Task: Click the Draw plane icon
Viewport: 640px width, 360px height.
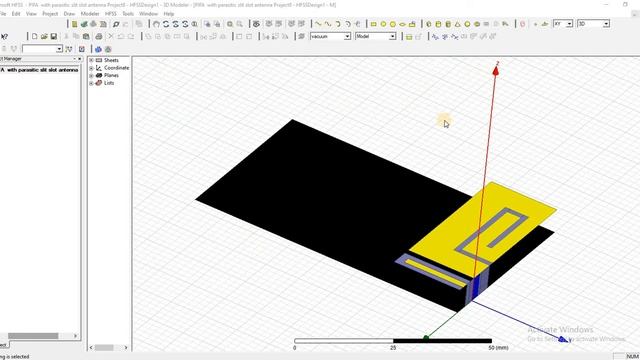Action: (544, 24)
